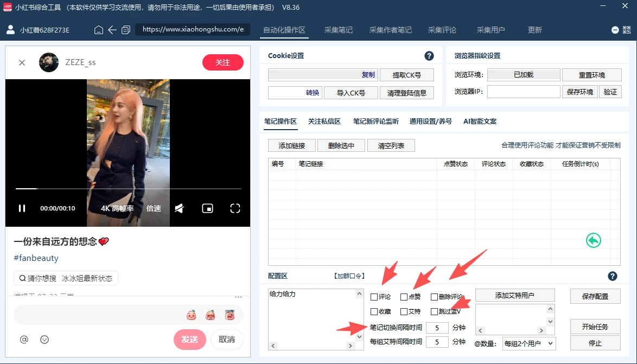Open 4K 高帧率 quality selector
The width and height of the screenshot is (637, 364).
tap(117, 208)
